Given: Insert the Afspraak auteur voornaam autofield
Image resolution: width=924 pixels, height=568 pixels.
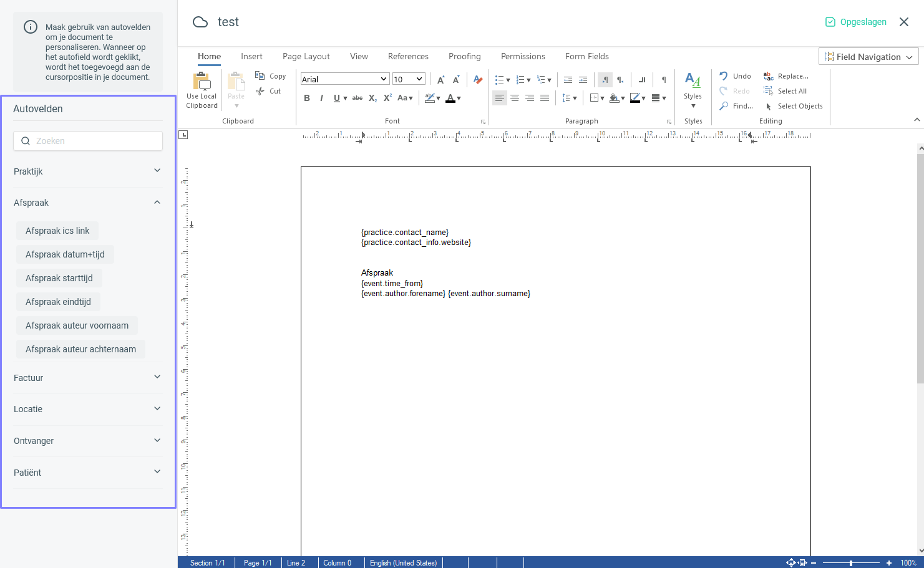Looking at the screenshot, I should pos(77,325).
